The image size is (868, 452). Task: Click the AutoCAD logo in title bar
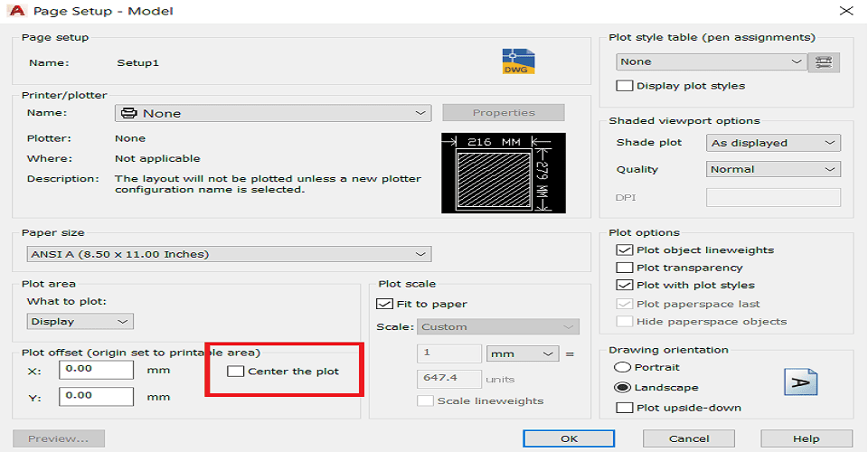(x=17, y=11)
